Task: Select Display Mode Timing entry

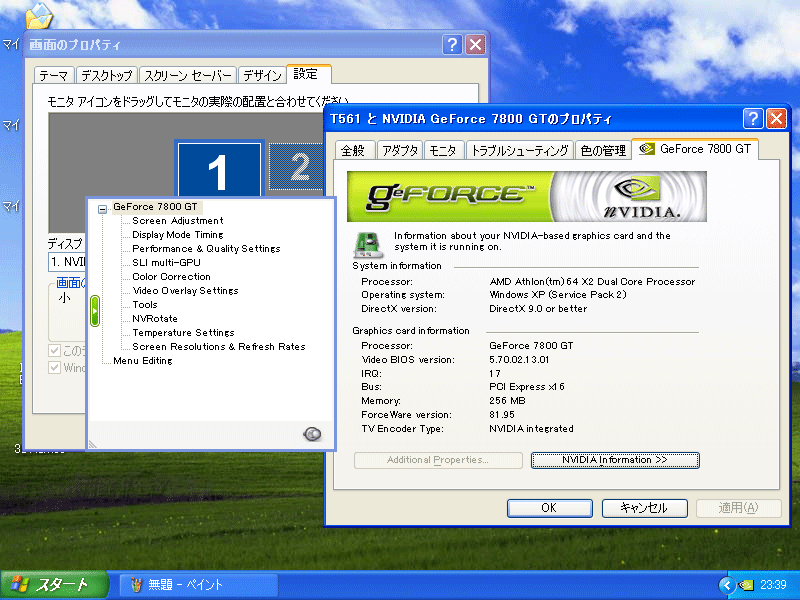Action: [x=178, y=235]
